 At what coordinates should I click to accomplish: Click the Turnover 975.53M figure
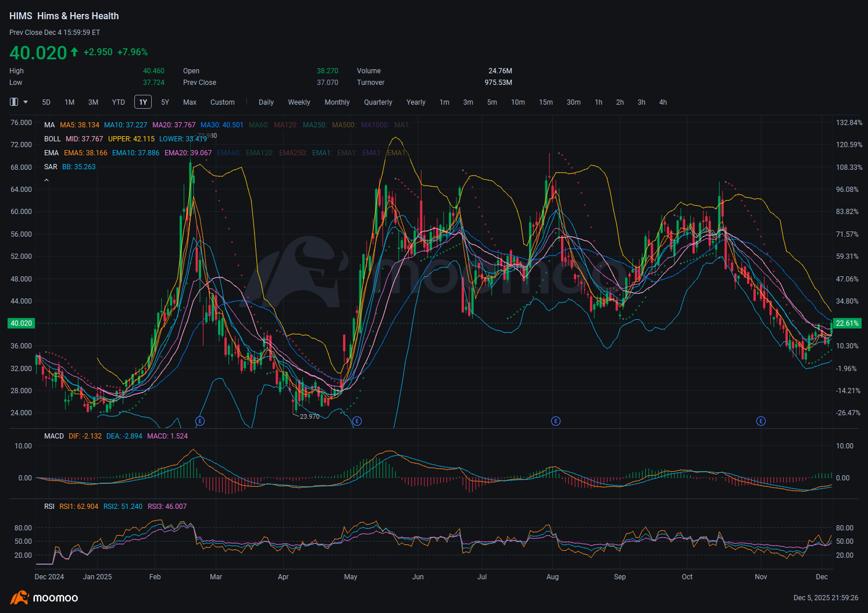(498, 83)
